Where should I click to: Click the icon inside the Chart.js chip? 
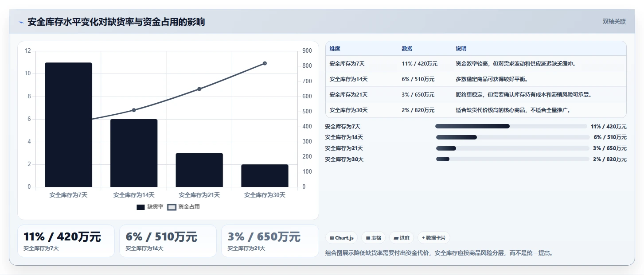click(332, 238)
